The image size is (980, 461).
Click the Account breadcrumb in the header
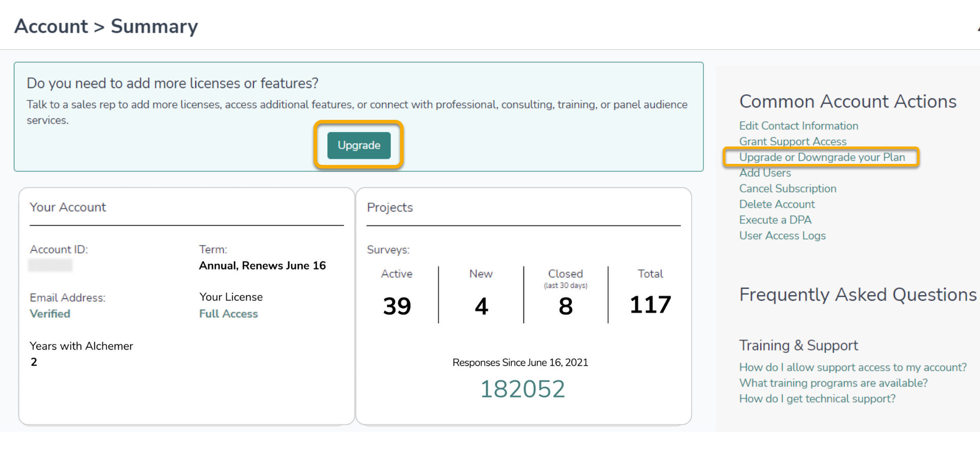tap(51, 27)
